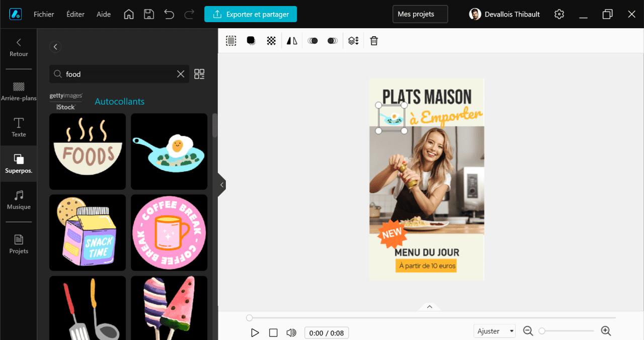Open the Musique panel
Screen dimensions: 644x340
(x=19, y=200)
